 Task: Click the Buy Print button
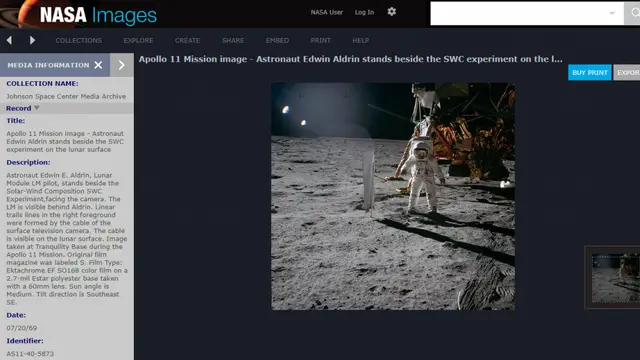[x=590, y=73]
